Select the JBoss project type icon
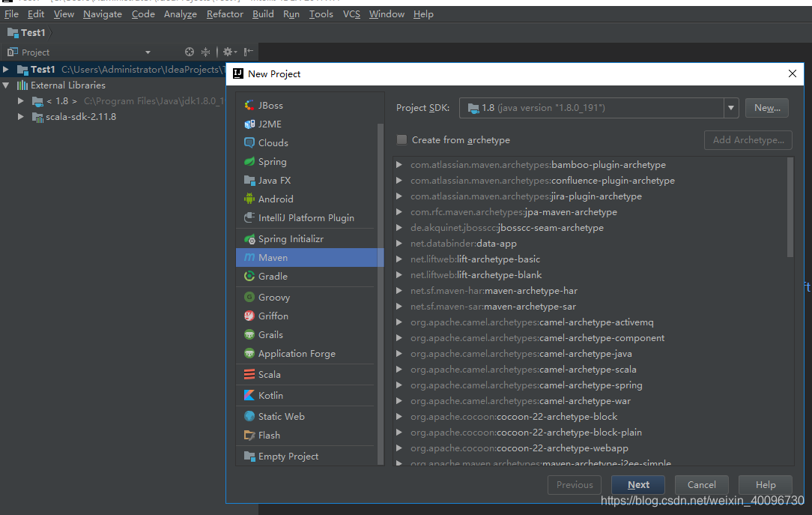 [249, 105]
